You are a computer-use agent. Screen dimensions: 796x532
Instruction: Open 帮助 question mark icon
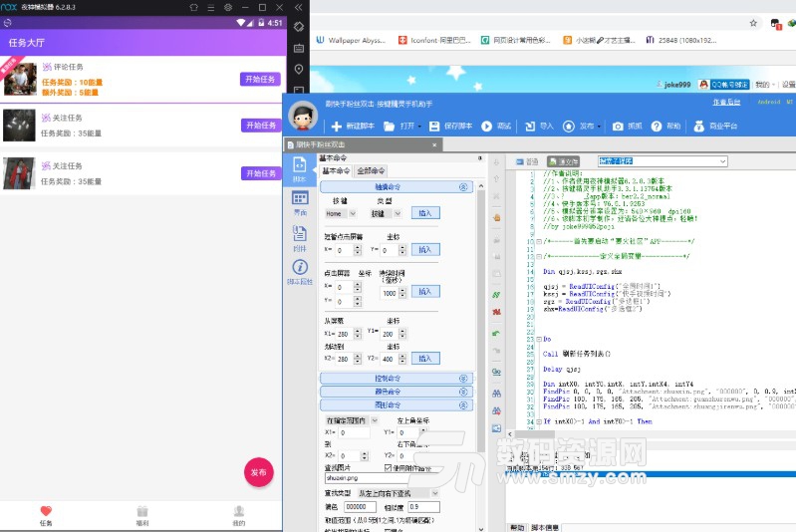tap(657, 126)
